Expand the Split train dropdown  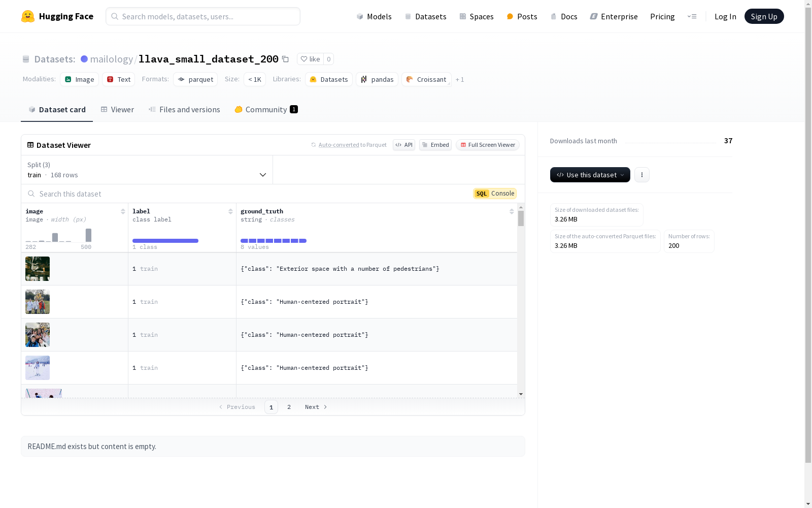[147, 170]
